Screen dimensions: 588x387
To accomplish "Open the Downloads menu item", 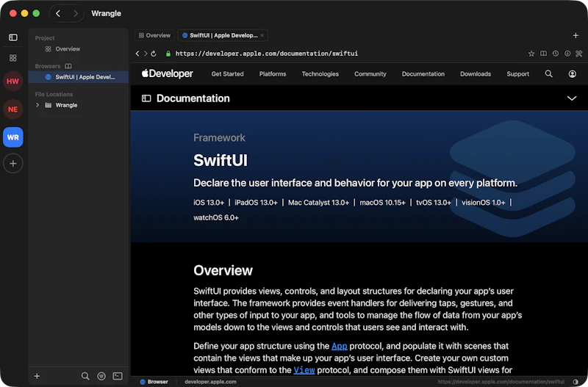I will (476, 74).
